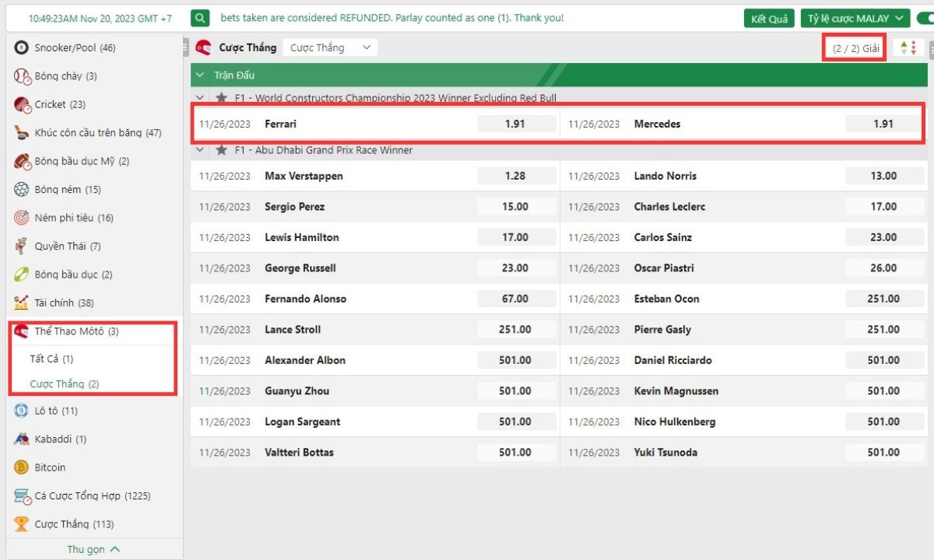This screenshot has height=560, width=934.
Task: Bet on Lewis Hamilton odds 17.00
Action: click(515, 237)
